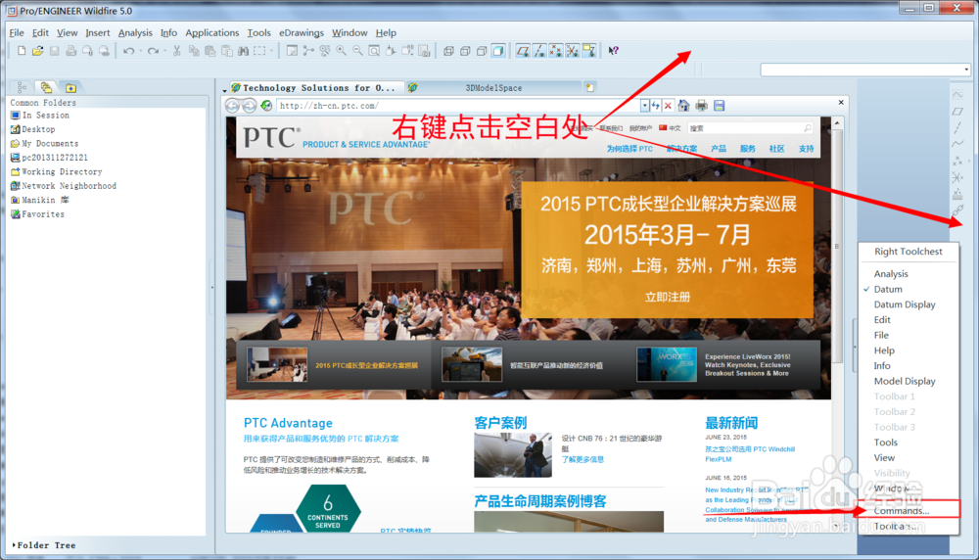Open the Insert menu
Image resolution: width=979 pixels, height=560 pixels.
pyautogui.click(x=97, y=32)
